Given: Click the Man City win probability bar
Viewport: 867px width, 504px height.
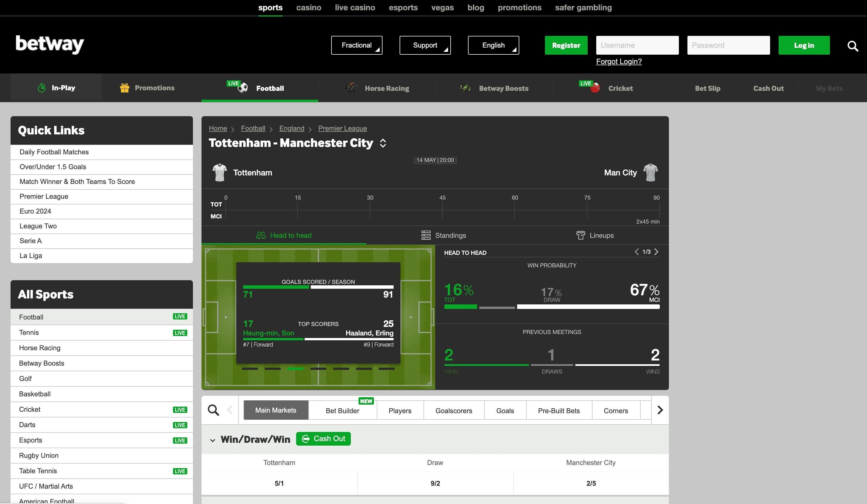Looking at the screenshot, I should (x=588, y=307).
